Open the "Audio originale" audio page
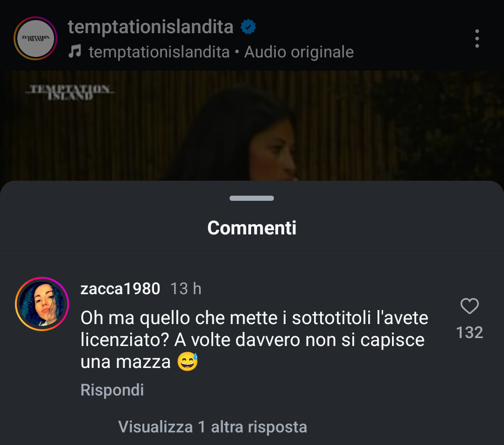504x445 pixels. click(x=299, y=52)
